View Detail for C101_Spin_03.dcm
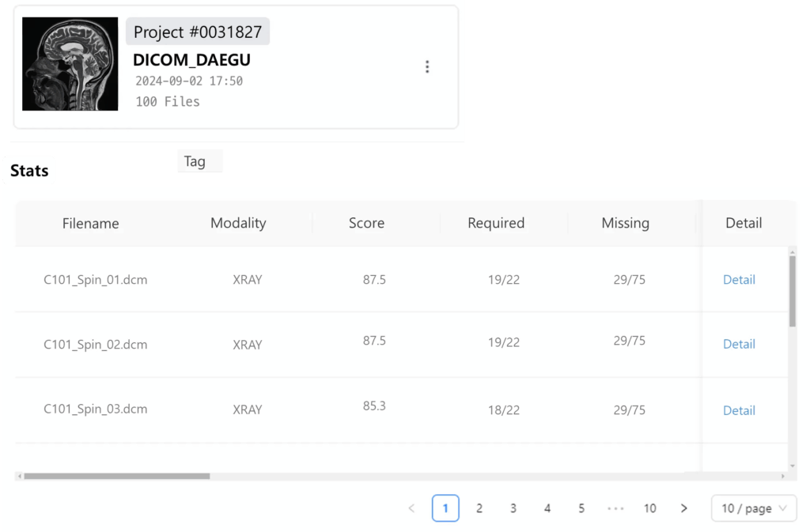The width and height of the screenshot is (810, 532). pos(739,411)
